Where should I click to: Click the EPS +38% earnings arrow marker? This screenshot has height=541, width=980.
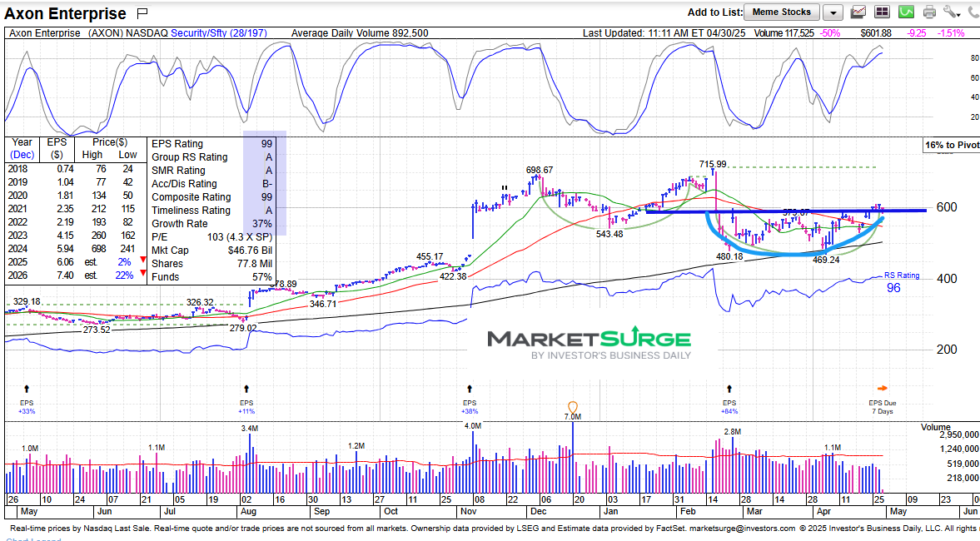tap(470, 390)
